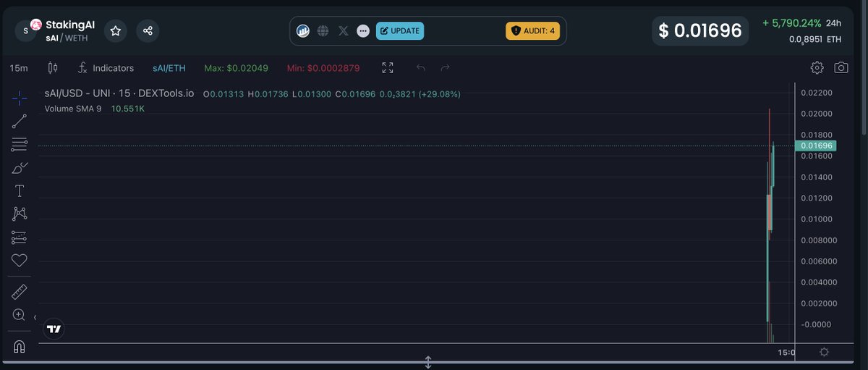Viewport: 868px width, 370px height.
Task: Click the sAI / WETH pair label
Action: pyautogui.click(x=67, y=38)
